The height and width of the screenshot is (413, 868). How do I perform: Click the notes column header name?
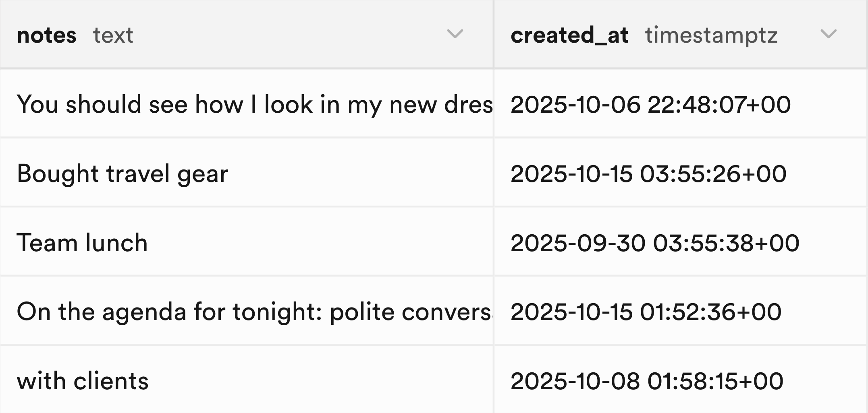click(x=47, y=35)
